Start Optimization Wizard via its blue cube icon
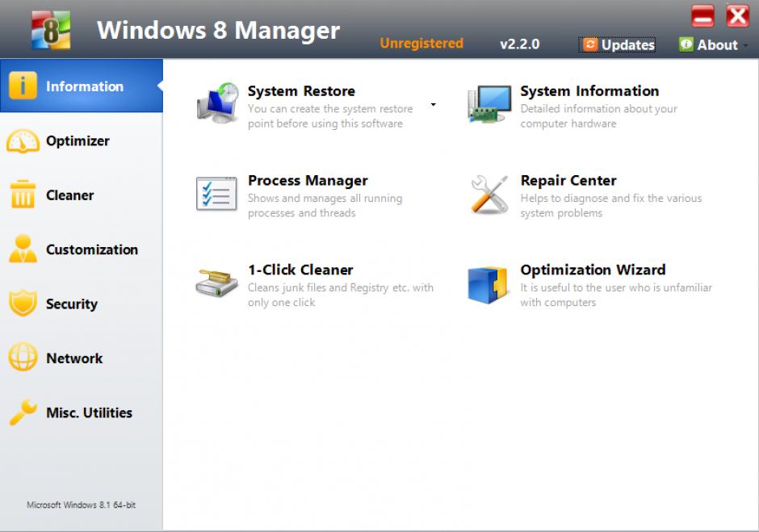This screenshot has height=532, width=759. [x=488, y=285]
